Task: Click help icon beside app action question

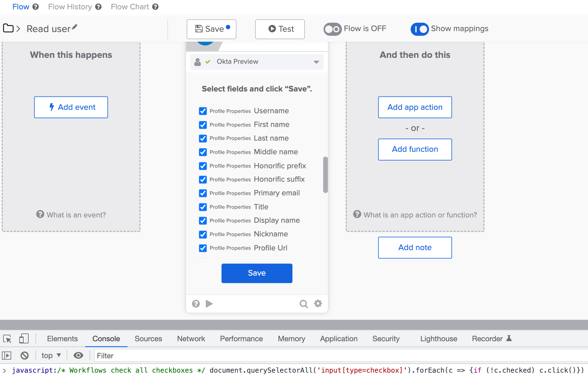Action: pyautogui.click(x=357, y=214)
